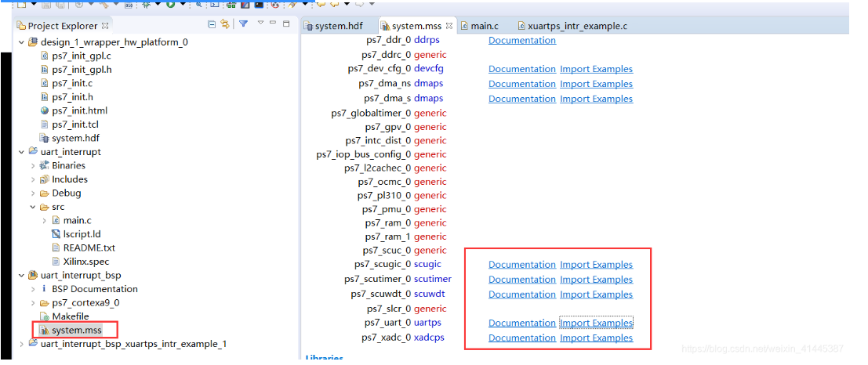Click the Includes node icon
868x365 pixels.
click(45, 179)
